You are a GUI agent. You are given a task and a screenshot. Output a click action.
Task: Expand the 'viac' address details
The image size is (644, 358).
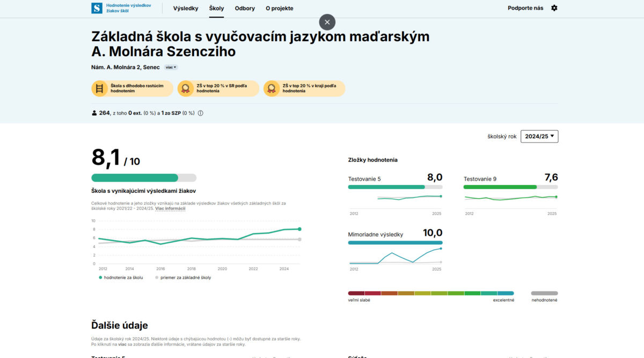point(171,68)
